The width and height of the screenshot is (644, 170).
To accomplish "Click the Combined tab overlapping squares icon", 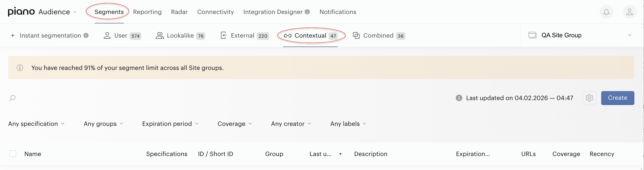I will click(356, 35).
